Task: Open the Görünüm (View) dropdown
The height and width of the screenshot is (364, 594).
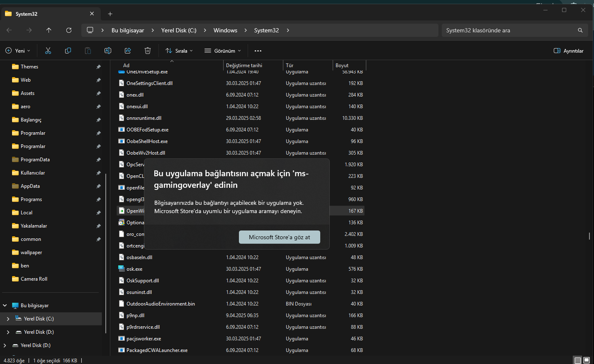Action: point(223,51)
